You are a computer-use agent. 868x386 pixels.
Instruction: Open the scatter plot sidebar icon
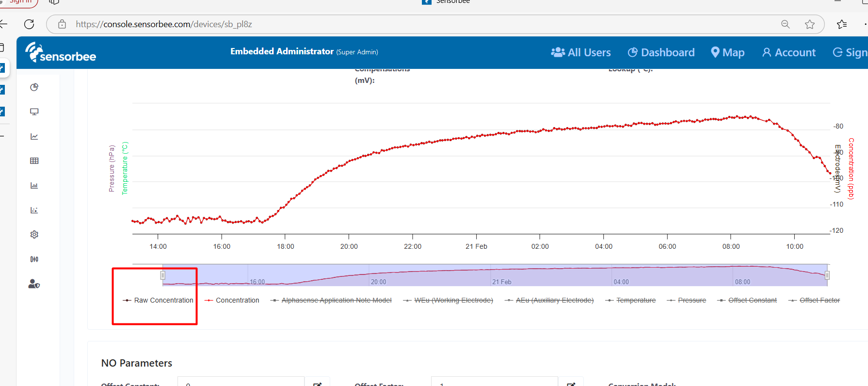point(34,210)
